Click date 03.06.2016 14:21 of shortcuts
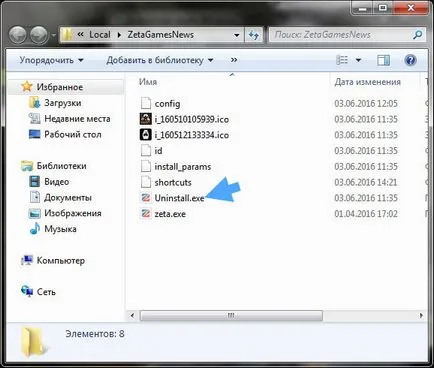 tap(366, 182)
